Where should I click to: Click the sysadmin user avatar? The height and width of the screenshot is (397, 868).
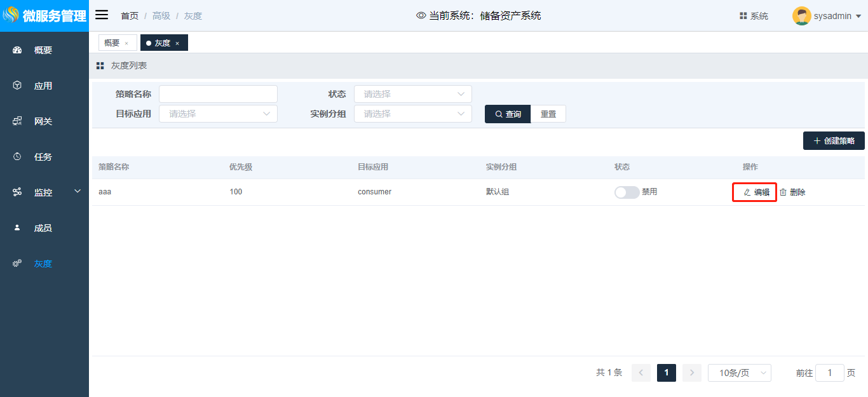pos(801,16)
